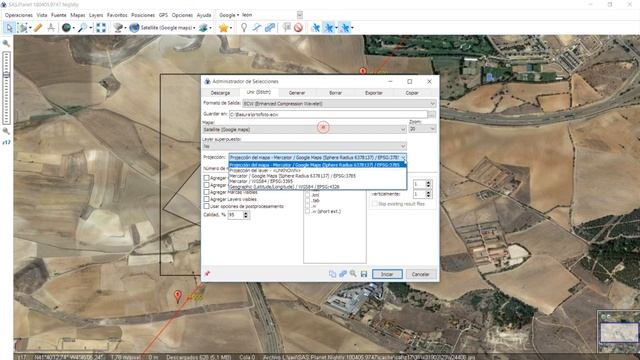The height and width of the screenshot is (360, 640).
Task: Switch to the Generar tab
Action: point(297,93)
